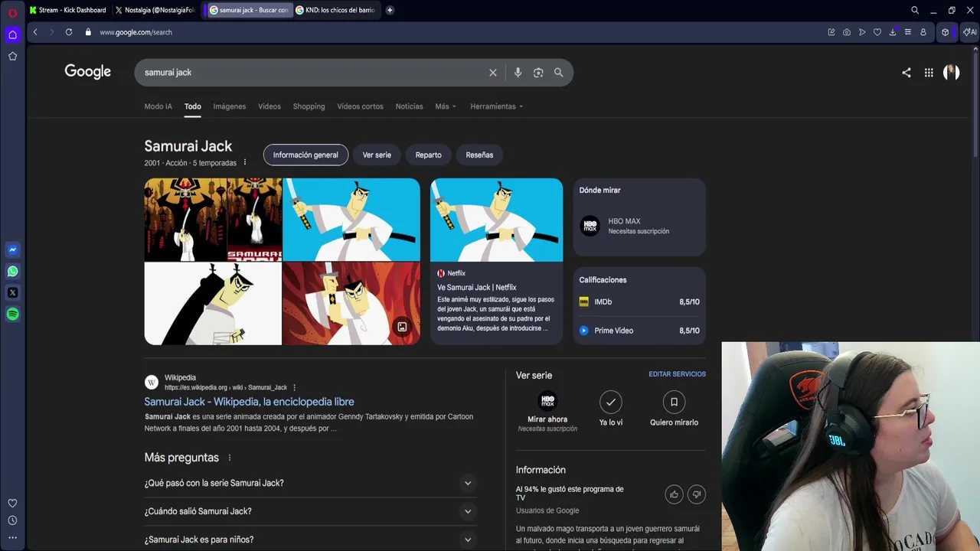
Task: Select the Shopping search tab
Action: coord(309,106)
